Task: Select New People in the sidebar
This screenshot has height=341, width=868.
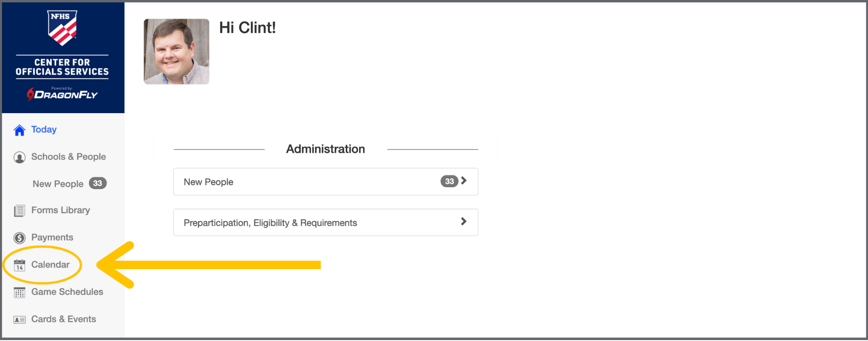Action: 58,184
